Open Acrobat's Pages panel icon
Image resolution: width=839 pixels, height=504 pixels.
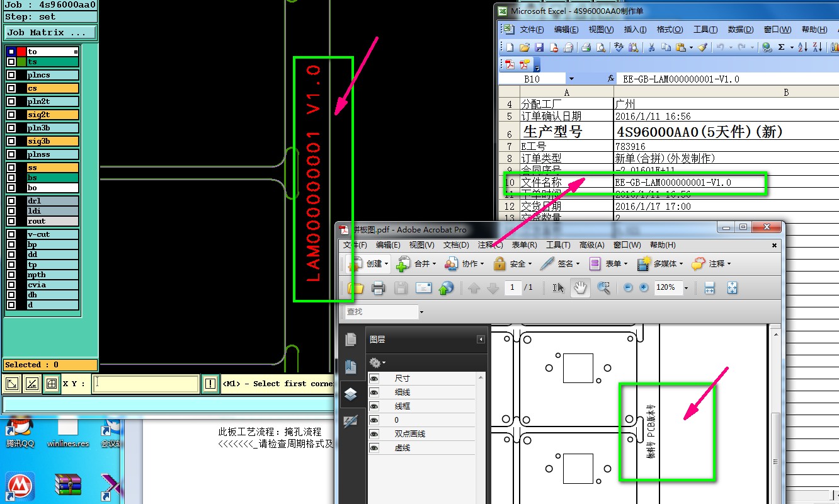pos(351,340)
